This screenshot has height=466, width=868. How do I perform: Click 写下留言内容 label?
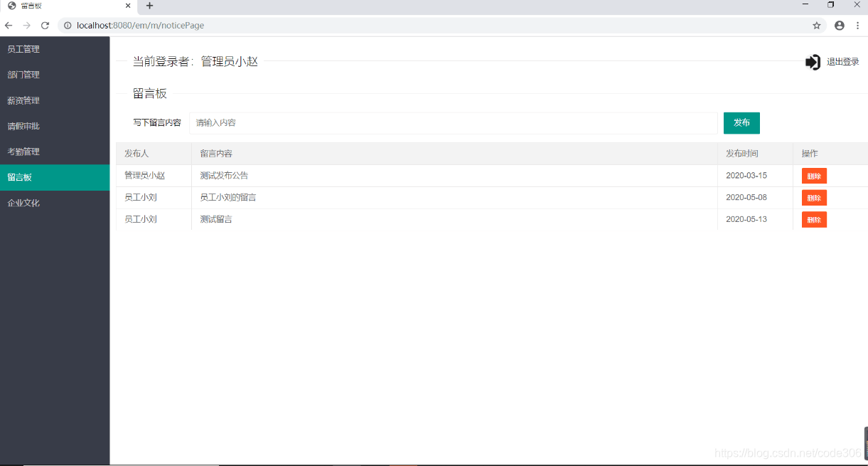click(157, 123)
